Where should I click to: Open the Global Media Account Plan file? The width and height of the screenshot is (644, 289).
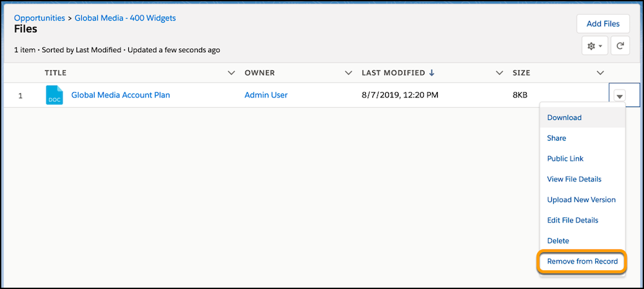click(x=120, y=95)
